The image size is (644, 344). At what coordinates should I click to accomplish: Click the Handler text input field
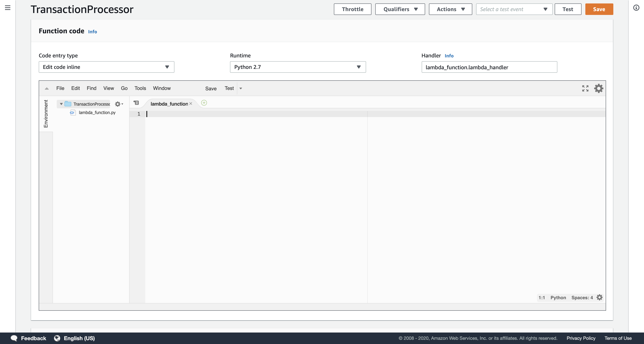pyautogui.click(x=489, y=67)
